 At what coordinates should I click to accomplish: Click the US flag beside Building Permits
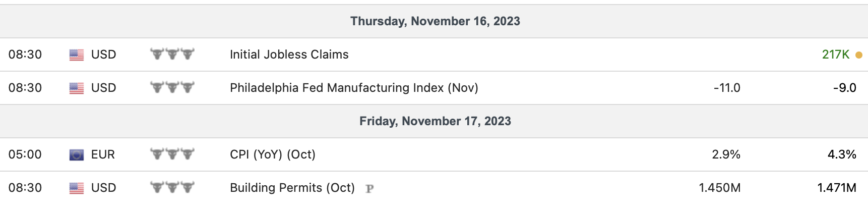(x=77, y=188)
